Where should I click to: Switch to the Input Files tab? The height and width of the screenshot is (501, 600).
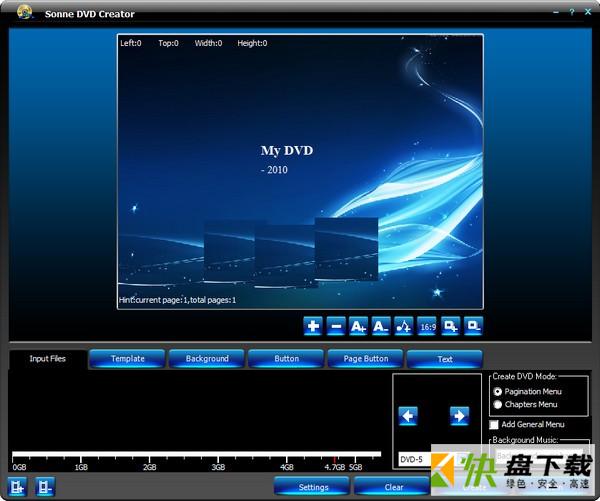point(47,359)
